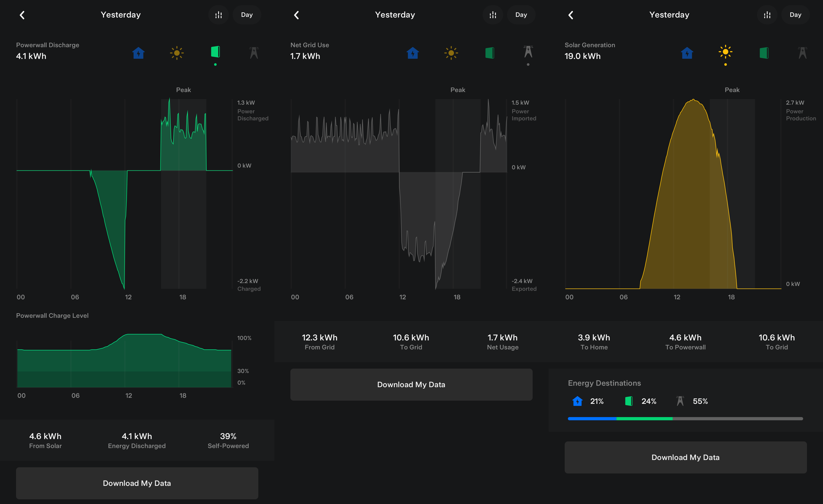Go back from Net Grid Use screen
This screenshot has height=504, width=823.
click(296, 15)
